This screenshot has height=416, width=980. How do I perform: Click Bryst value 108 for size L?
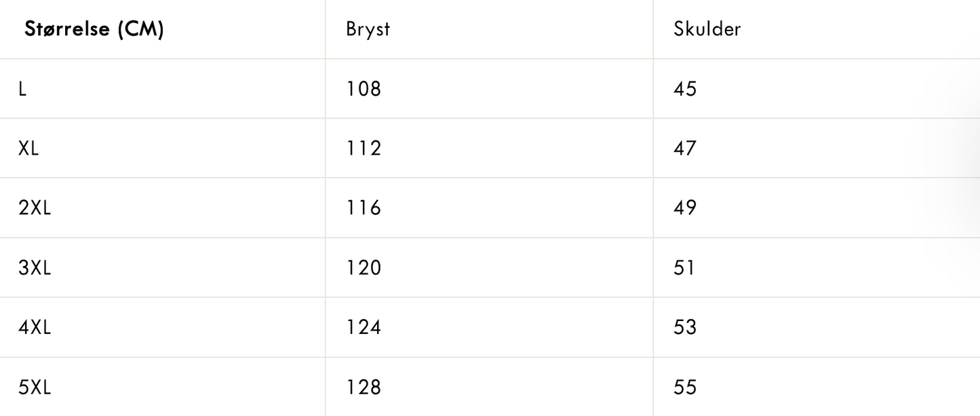[364, 89]
